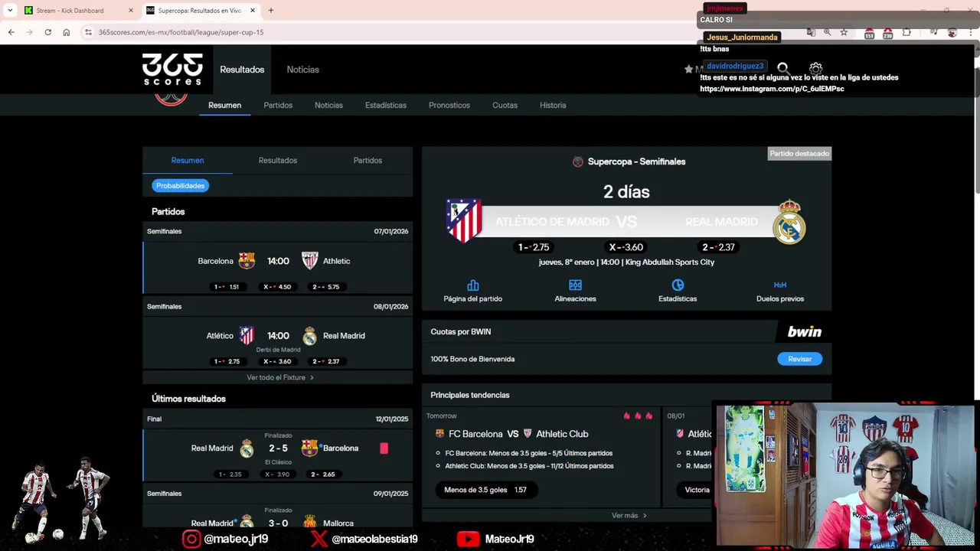
Task: Open the extension showing badge 238
Action: tap(887, 33)
